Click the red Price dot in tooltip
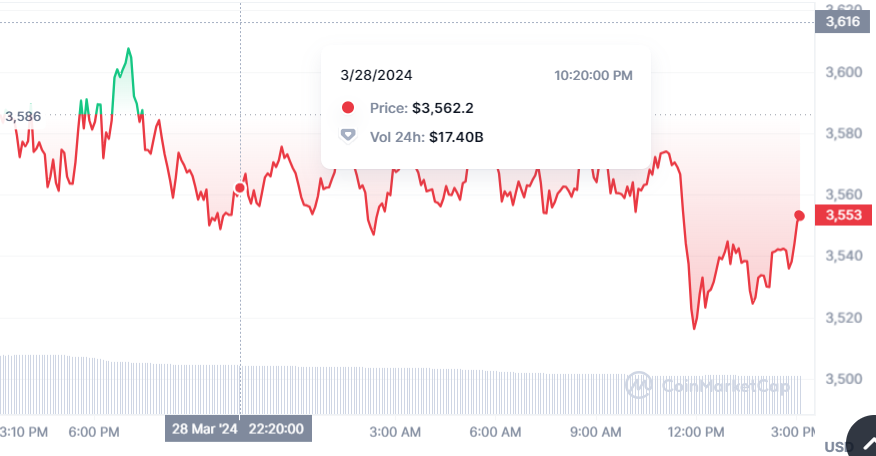 (348, 108)
